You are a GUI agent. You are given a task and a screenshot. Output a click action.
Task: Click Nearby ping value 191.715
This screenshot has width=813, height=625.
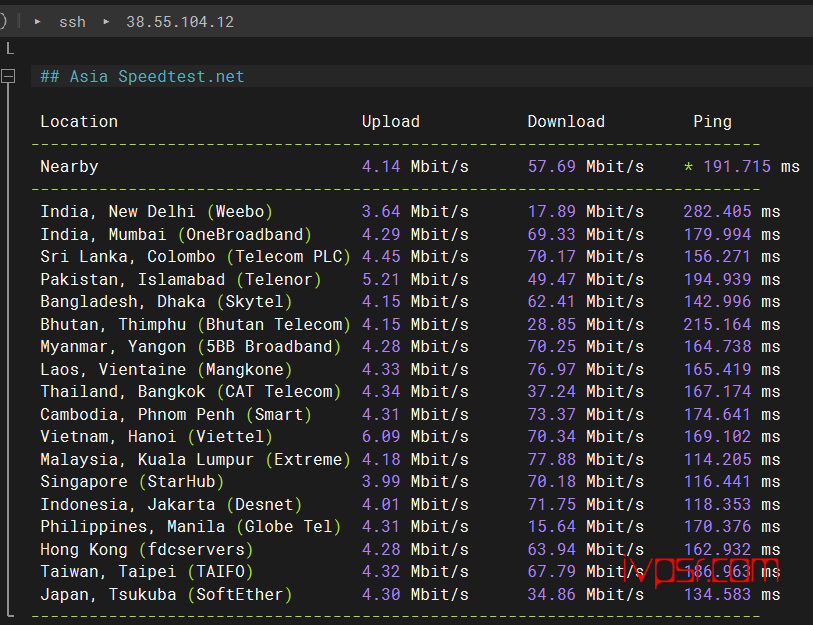737,166
